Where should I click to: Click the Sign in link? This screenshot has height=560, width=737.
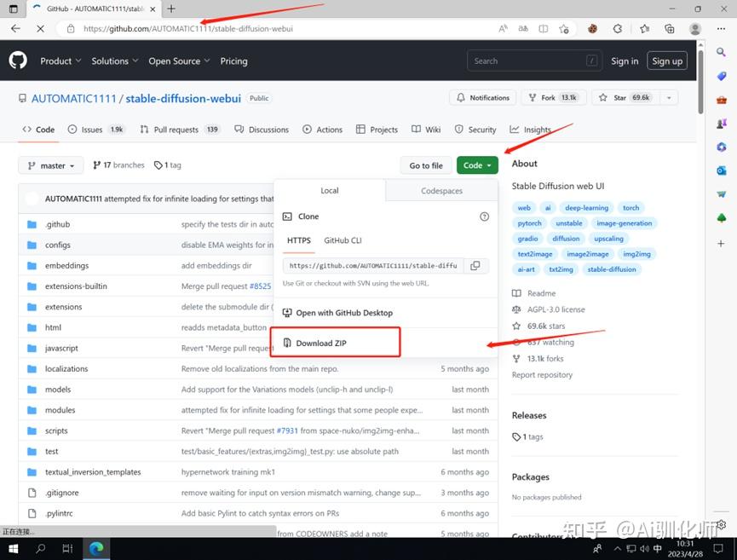click(625, 61)
